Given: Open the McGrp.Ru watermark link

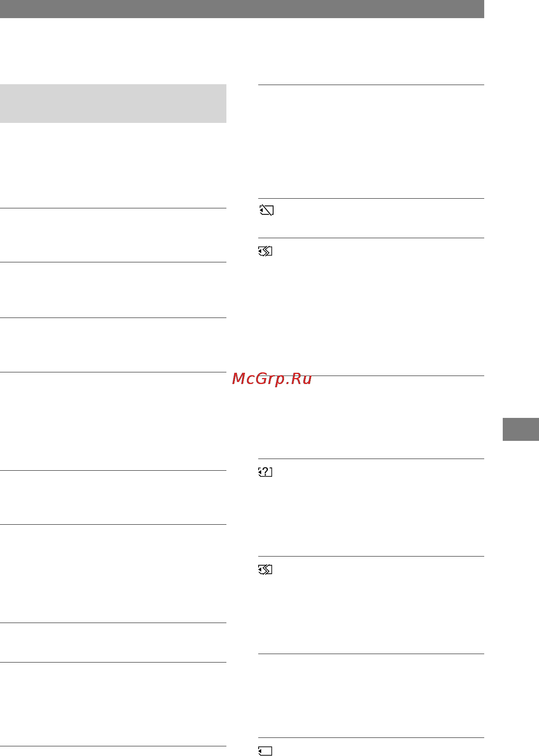Looking at the screenshot, I should 272,379.
